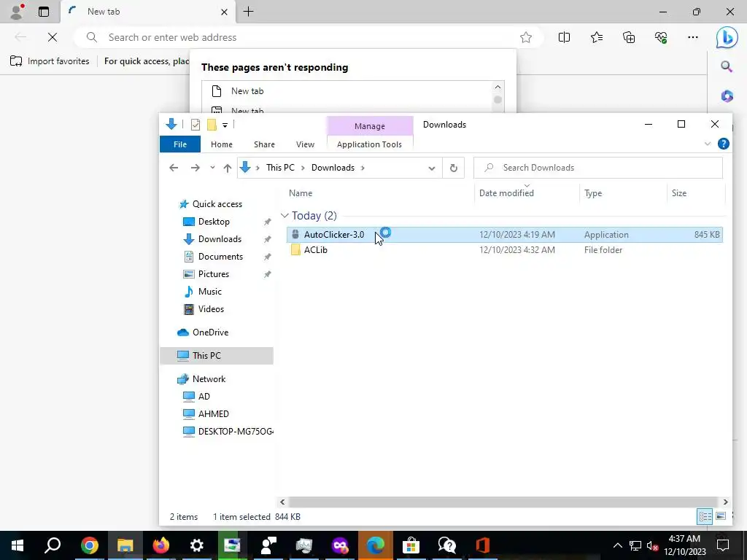Viewport: 747px width, 560px height.
Task: Expand the Explorer ribbon chevron
Action: (708, 144)
